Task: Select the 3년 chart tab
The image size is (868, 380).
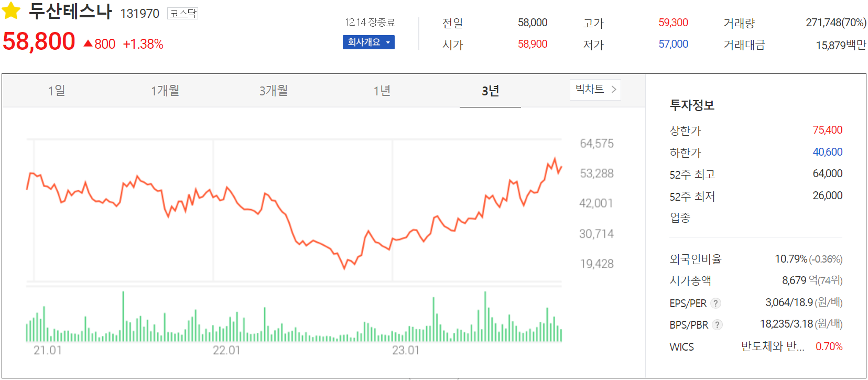Action: (x=490, y=91)
